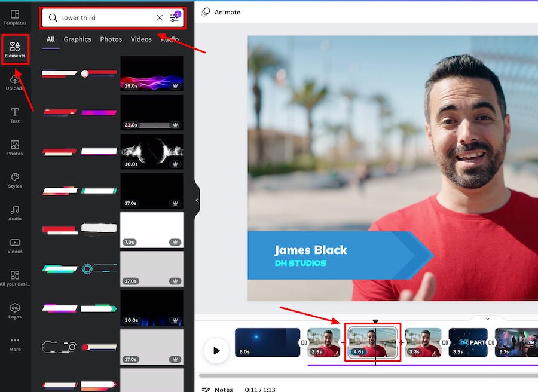Open the search filters icon
This screenshot has width=538, height=392.
click(x=174, y=18)
